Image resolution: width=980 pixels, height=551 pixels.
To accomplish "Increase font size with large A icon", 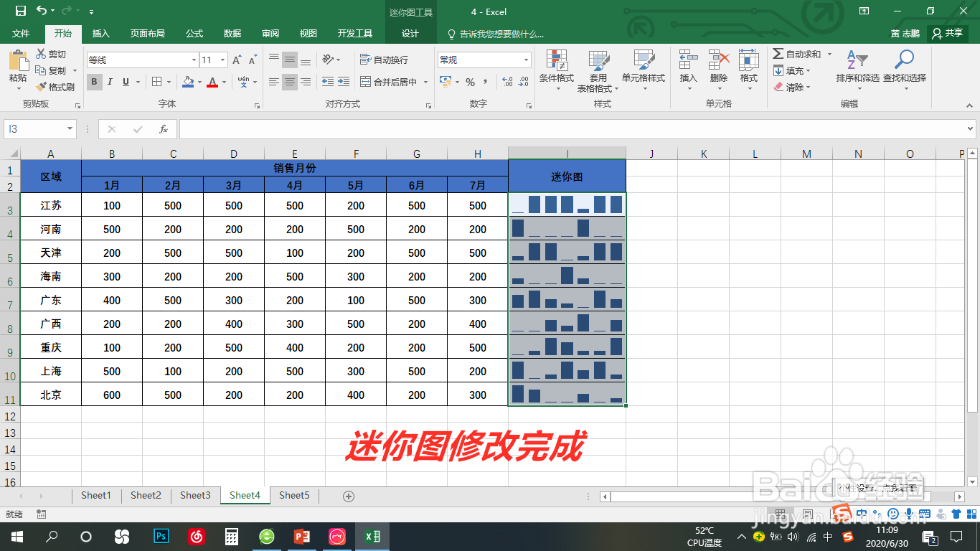I will tap(236, 60).
